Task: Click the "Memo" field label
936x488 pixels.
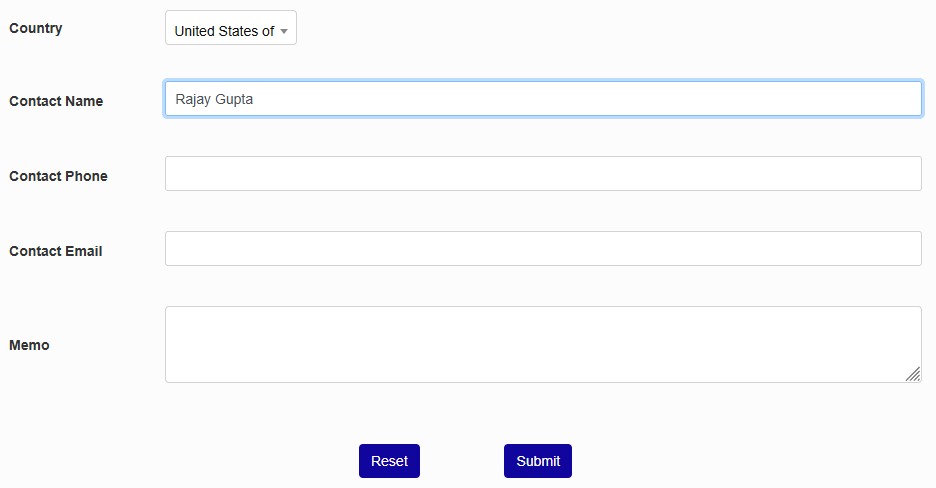Action: point(29,345)
